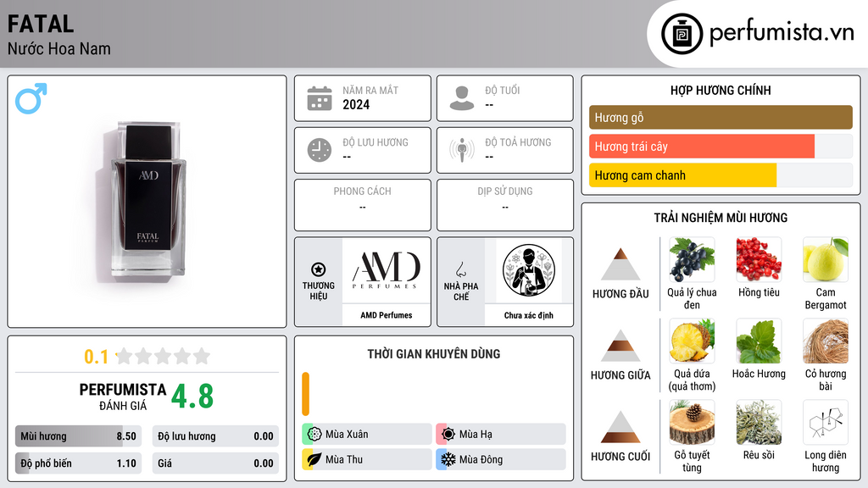This screenshot has width=868, height=488.
Task: Click the blue male gender symbol
Action: point(31,98)
